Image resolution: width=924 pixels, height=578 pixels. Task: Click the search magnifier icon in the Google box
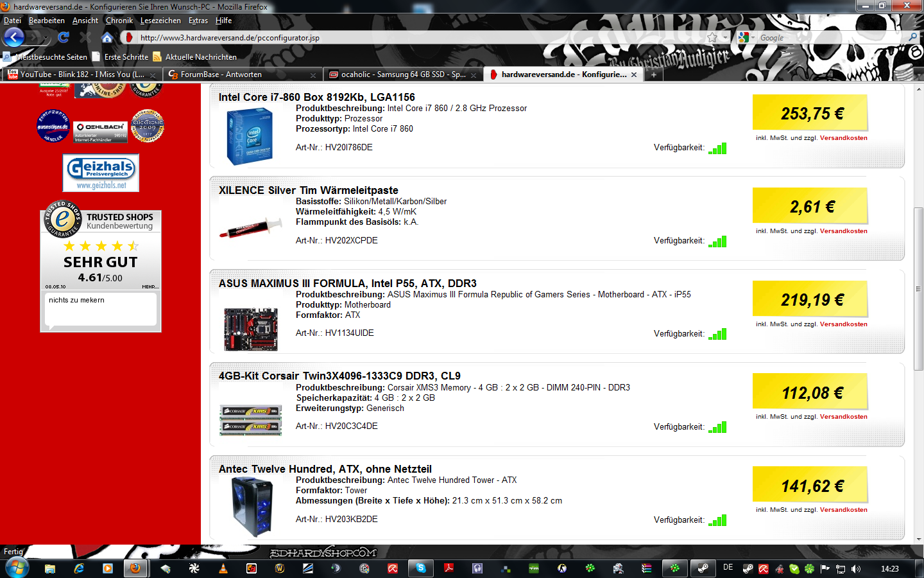coord(913,37)
